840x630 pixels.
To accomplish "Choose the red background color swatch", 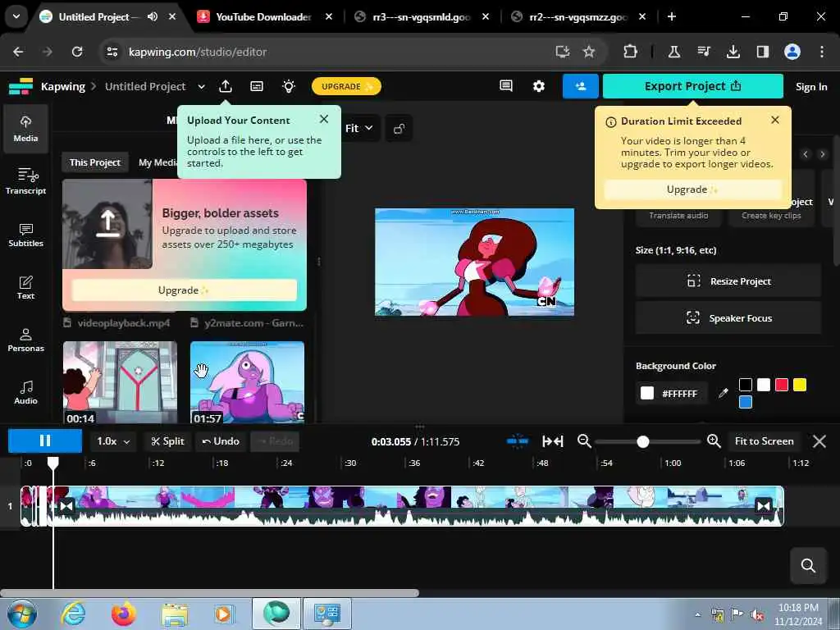I will click(782, 385).
